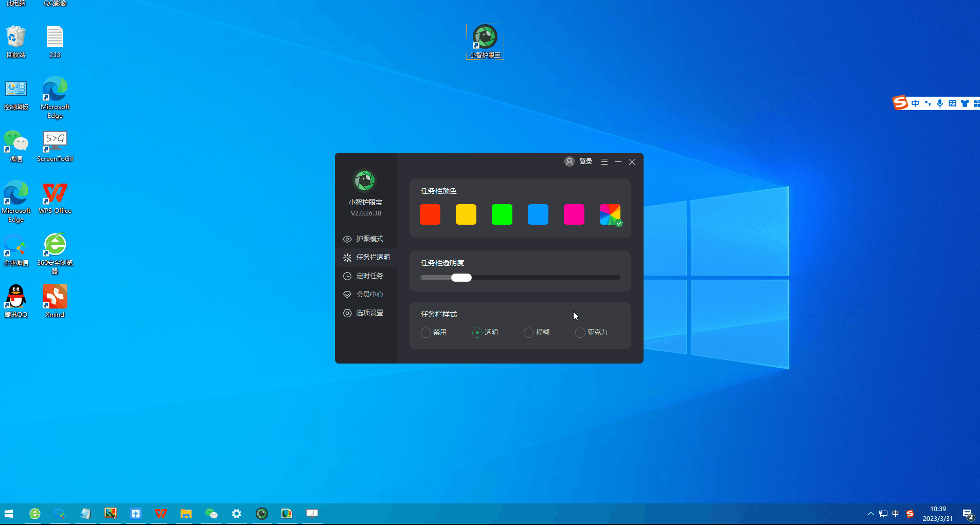Open 选项设置 options settings

coord(365,313)
